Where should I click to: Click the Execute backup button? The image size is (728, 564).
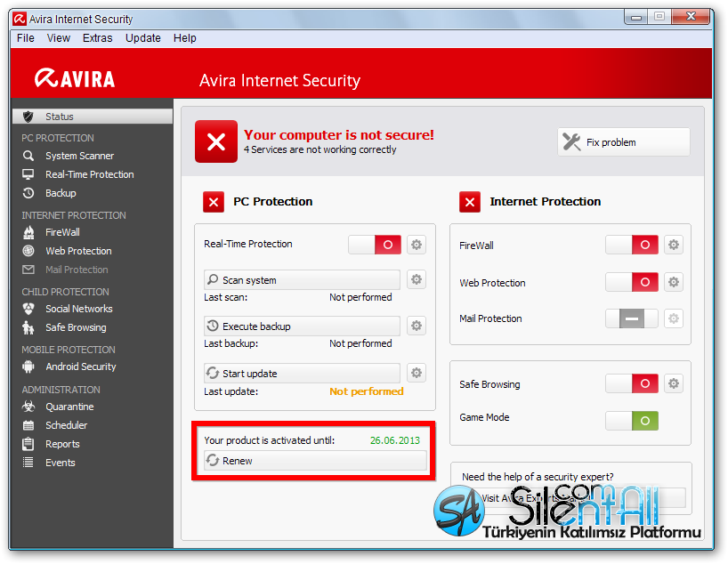click(302, 326)
